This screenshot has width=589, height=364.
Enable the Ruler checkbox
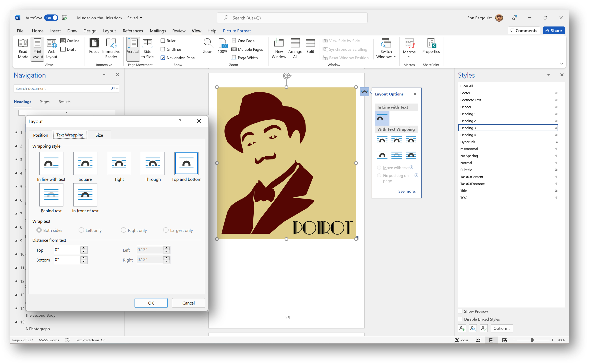[x=163, y=41]
